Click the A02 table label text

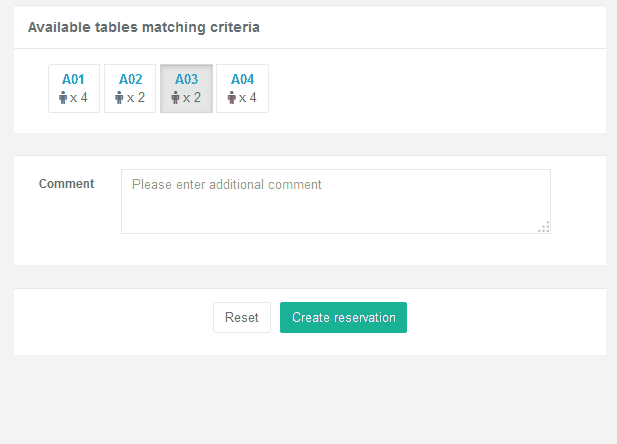pos(130,79)
